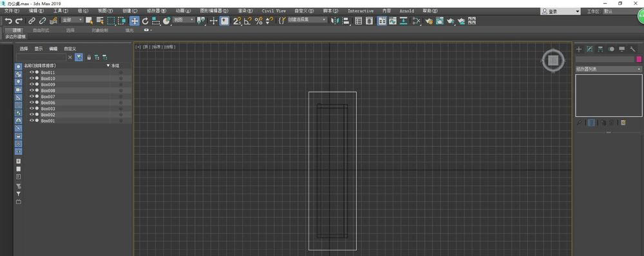
Task: Toggle Layer Explorer icon in toolbar
Action: (369, 21)
